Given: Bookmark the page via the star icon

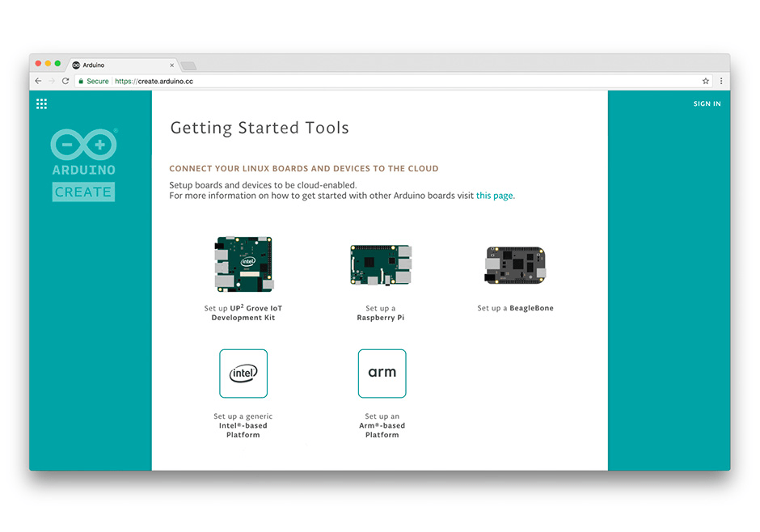Looking at the screenshot, I should (x=707, y=81).
